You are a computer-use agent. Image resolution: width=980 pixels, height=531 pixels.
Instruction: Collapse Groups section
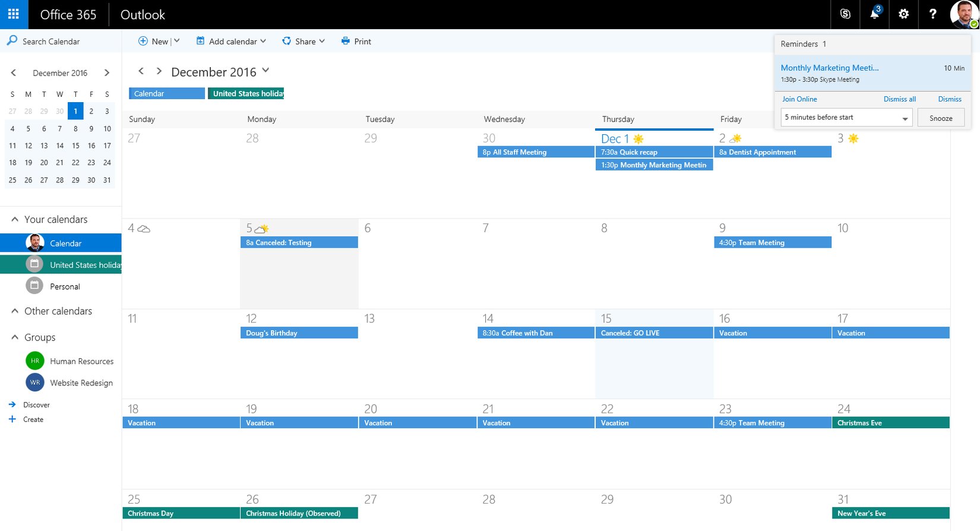(x=15, y=337)
